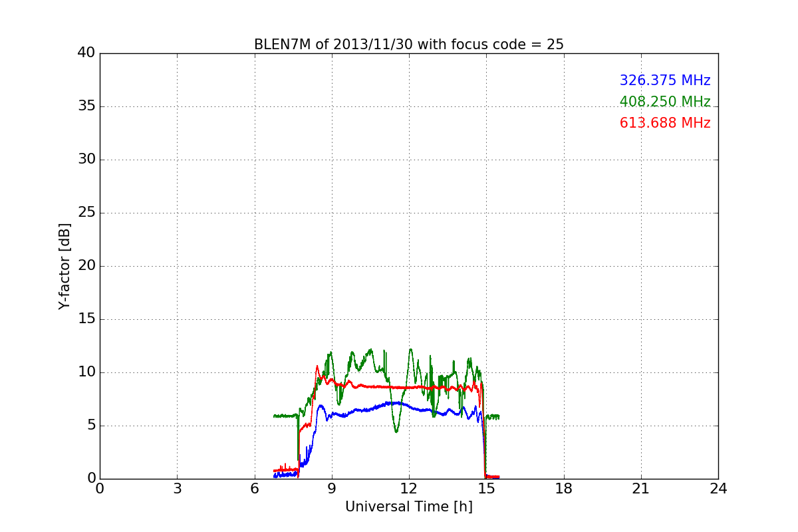
Task: Click x-axis tick value 24
Action: tap(718, 489)
